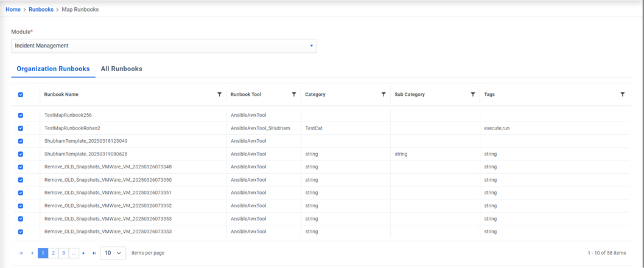Click the Home breadcrumb link
This screenshot has height=268, width=644.
click(x=13, y=10)
